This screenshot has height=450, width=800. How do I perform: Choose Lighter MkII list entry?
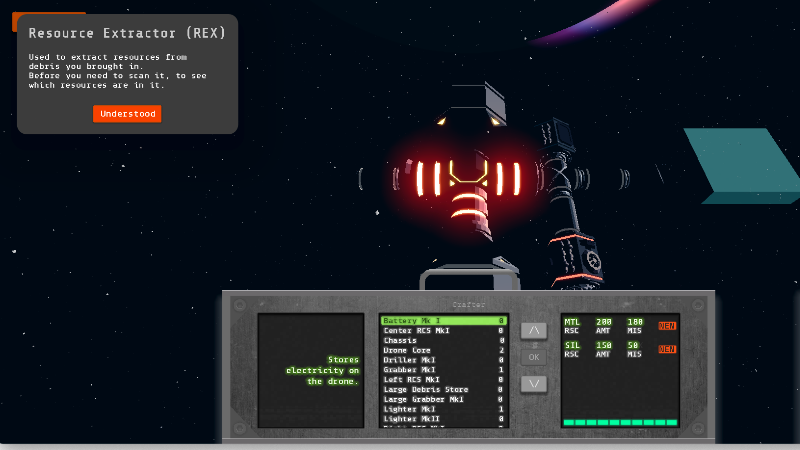pyautogui.click(x=442, y=418)
